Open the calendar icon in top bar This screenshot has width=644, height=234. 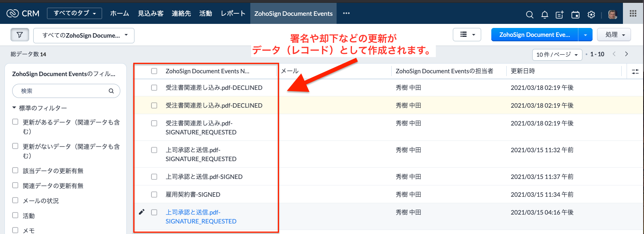(x=575, y=15)
